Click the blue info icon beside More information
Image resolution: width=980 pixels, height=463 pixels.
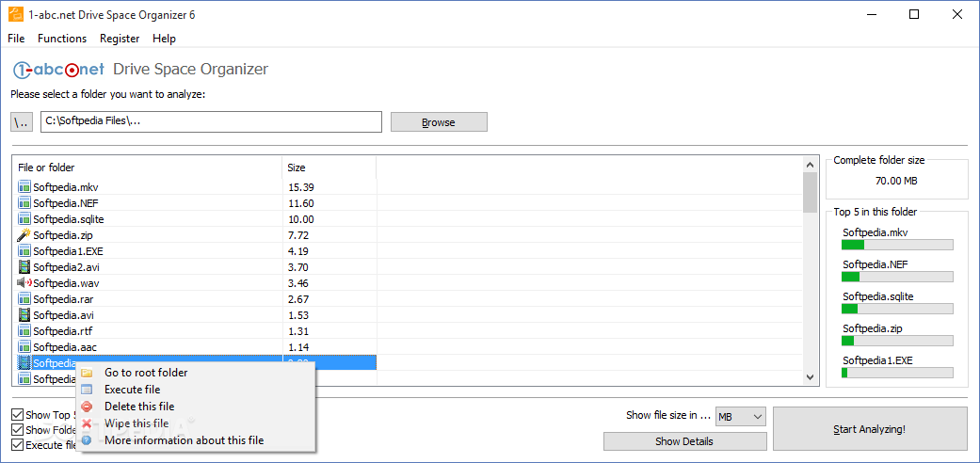(x=87, y=439)
